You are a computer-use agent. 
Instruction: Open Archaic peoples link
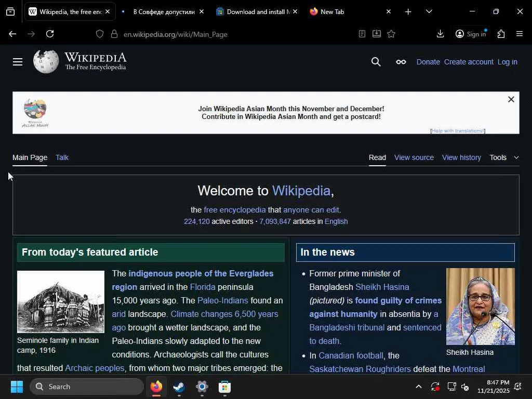95,368
